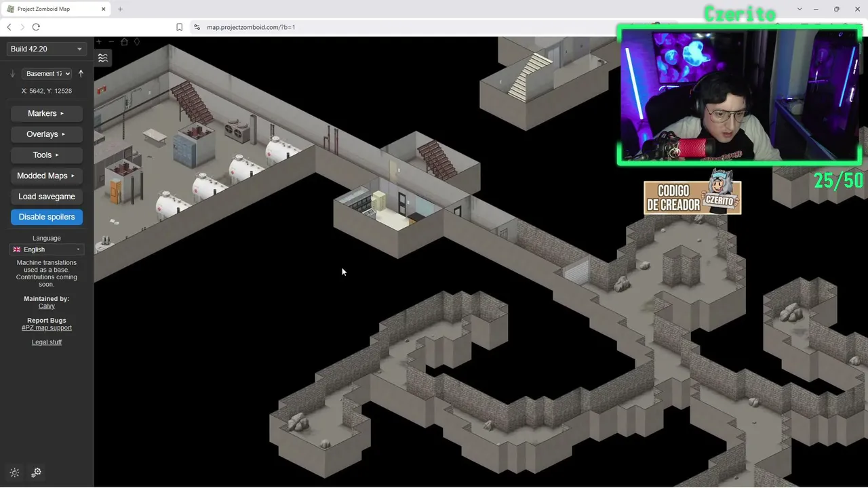This screenshot has width=868, height=488.
Task: Click the Project Zomboid Map tab favicon
Action: coord(11,9)
